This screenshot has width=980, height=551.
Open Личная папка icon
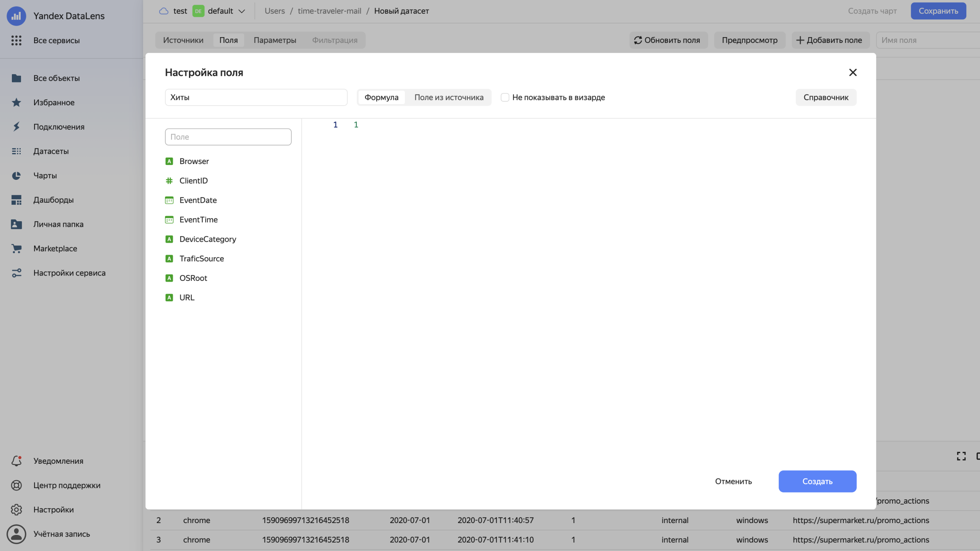click(x=16, y=224)
